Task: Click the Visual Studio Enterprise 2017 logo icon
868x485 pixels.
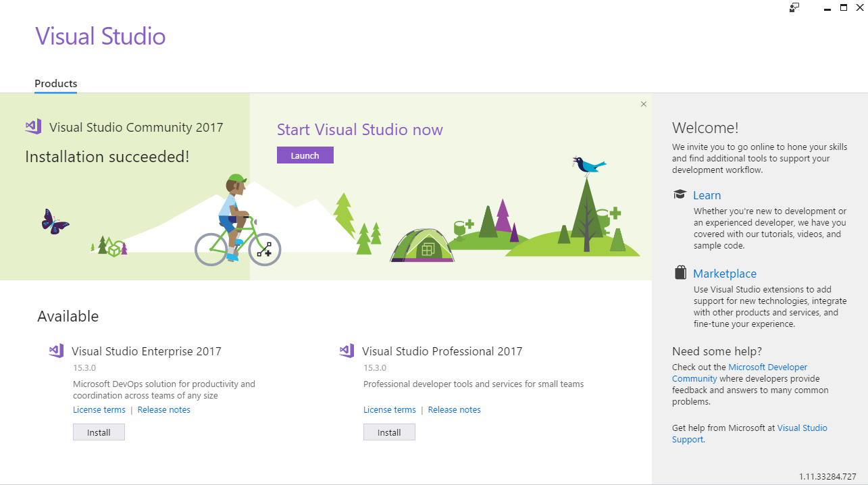Action: [x=56, y=351]
